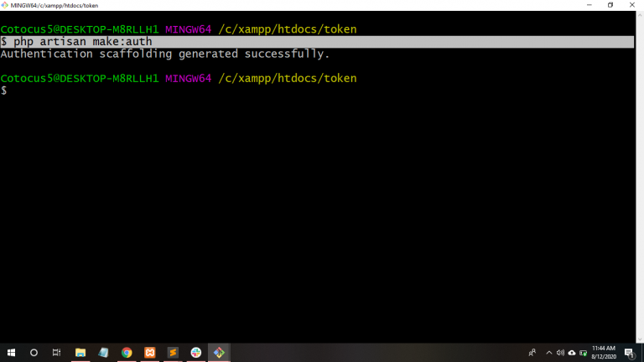Open the Action Center notifications icon
Image resolution: width=644 pixels, height=362 pixels.
tap(630, 353)
